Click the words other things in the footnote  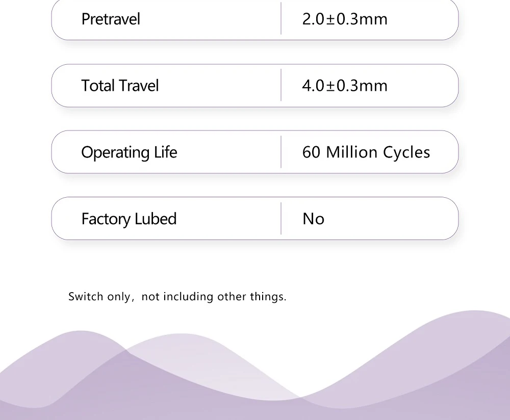pyautogui.click(x=252, y=297)
